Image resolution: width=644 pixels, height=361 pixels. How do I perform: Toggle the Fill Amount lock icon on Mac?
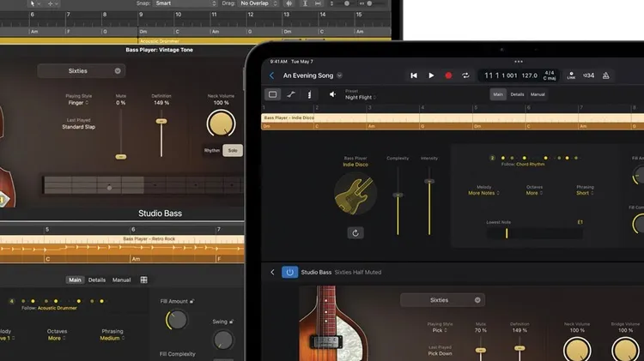(x=191, y=301)
